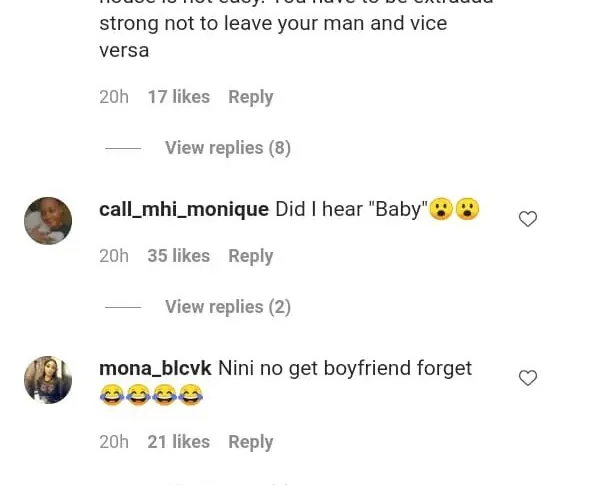Like mona_blcvk's comment with the heart
600x485 pixels.
pyautogui.click(x=528, y=378)
